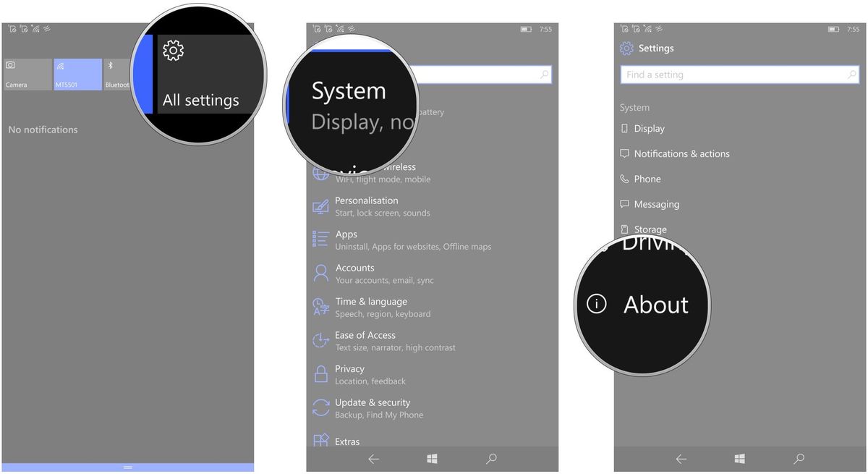The height and width of the screenshot is (474, 868).
Task: Open Accounts settings icon
Action: click(320, 273)
